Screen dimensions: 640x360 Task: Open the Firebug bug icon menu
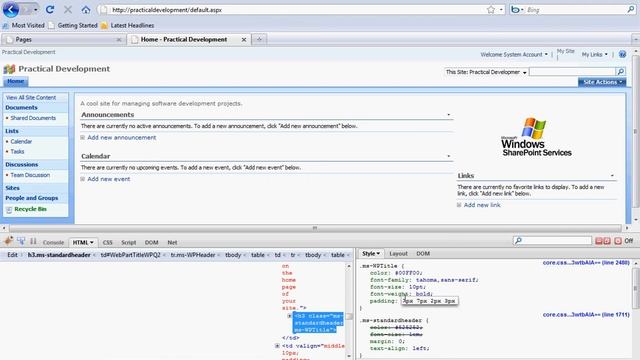tap(8, 241)
